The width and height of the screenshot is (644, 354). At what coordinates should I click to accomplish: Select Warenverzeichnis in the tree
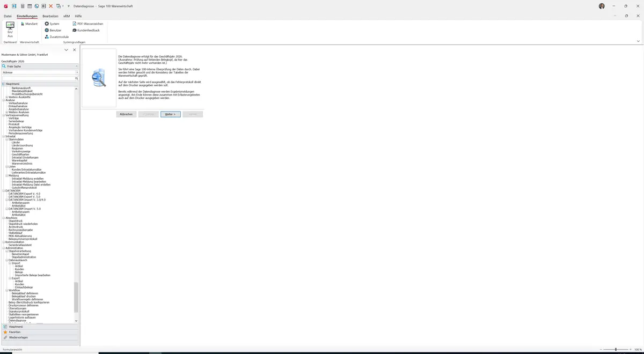click(x=22, y=164)
